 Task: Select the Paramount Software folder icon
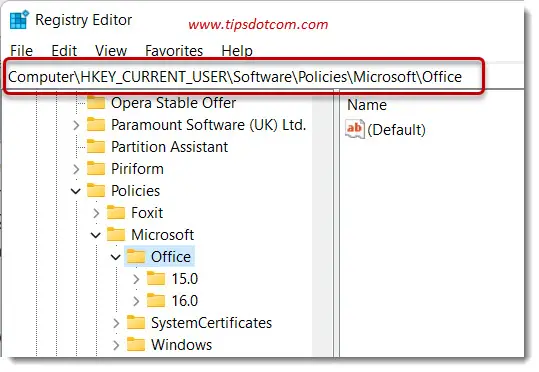pos(96,124)
